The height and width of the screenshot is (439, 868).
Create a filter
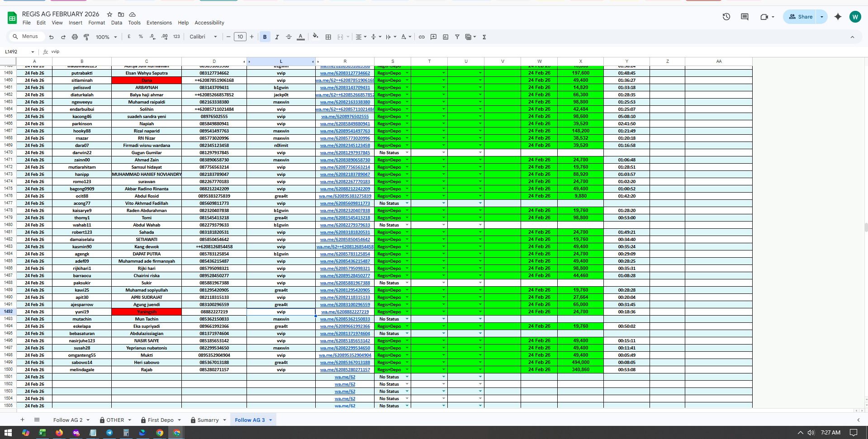(x=457, y=37)
